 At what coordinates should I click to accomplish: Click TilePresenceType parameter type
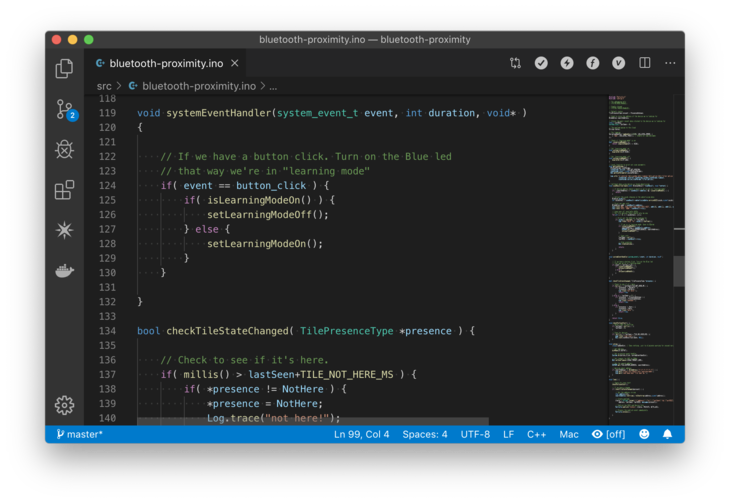click(x=346, y=331)
